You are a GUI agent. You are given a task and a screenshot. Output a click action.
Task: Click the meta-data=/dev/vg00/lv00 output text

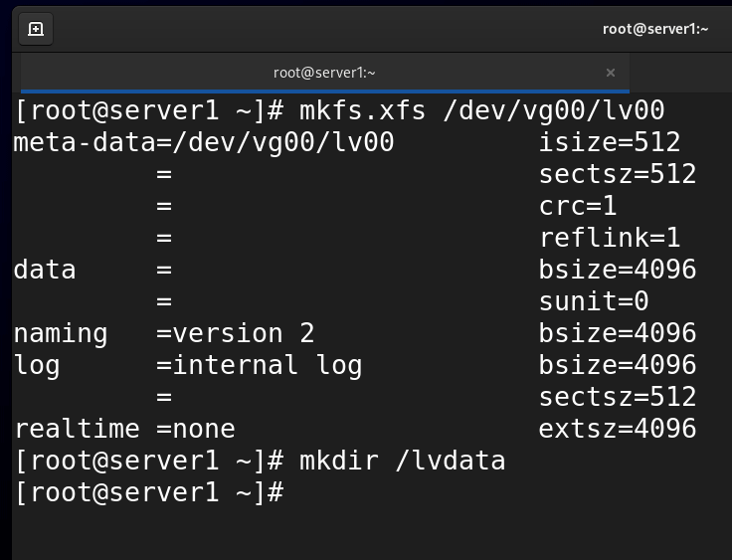(204, 142)
